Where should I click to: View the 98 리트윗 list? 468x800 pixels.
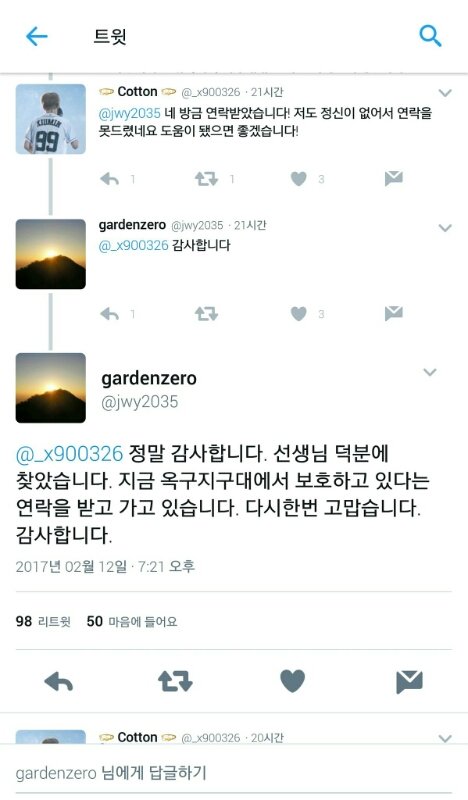[43, 621]
